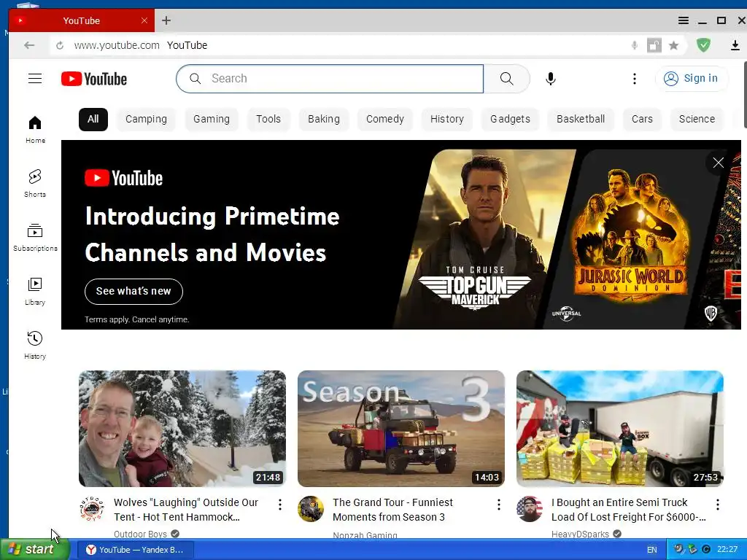Viewport: 747px width, 560px height.
Task: Select the History filter chip
Action: (447, 119)
